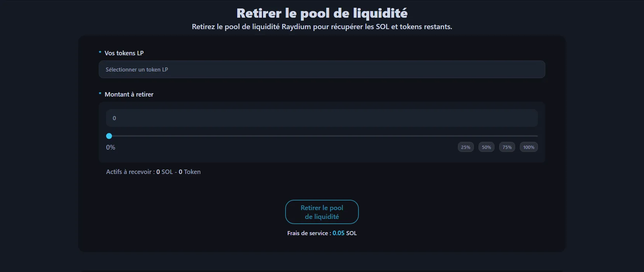Click the asterisk beside "Montant à retirer"
The height and width of the screenshot is (272, 644).
click(x=100, y=94)
